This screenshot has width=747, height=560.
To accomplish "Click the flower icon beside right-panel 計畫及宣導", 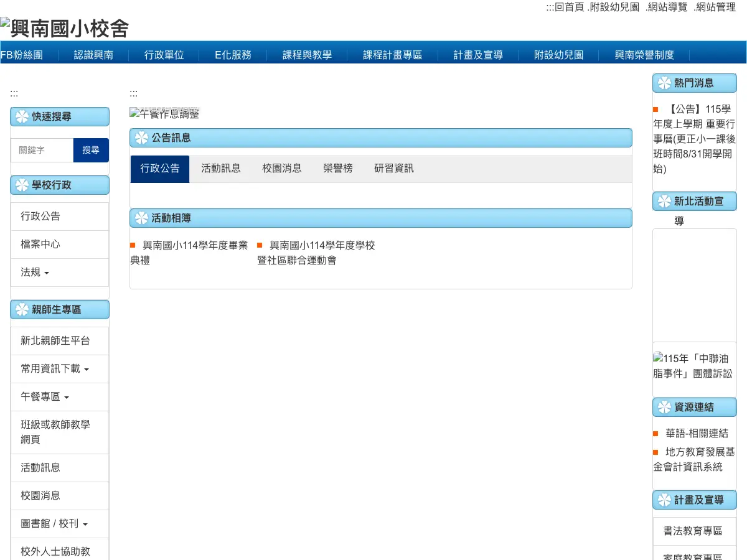I will [664, 500].
